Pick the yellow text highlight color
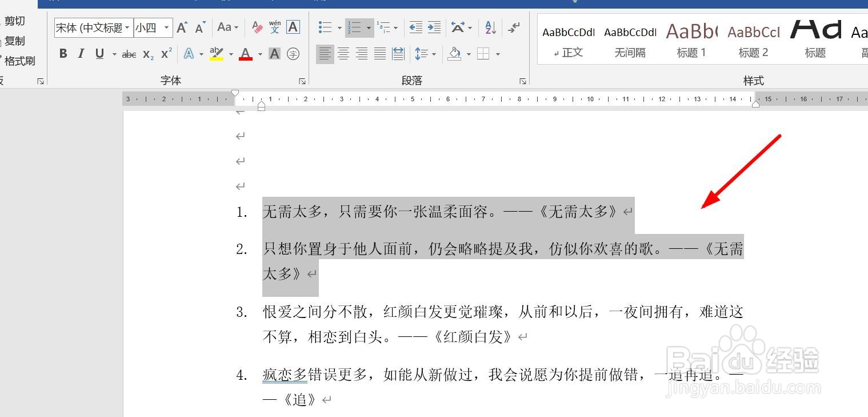Viewport: 868px width, 417px height. coord(217,54)
